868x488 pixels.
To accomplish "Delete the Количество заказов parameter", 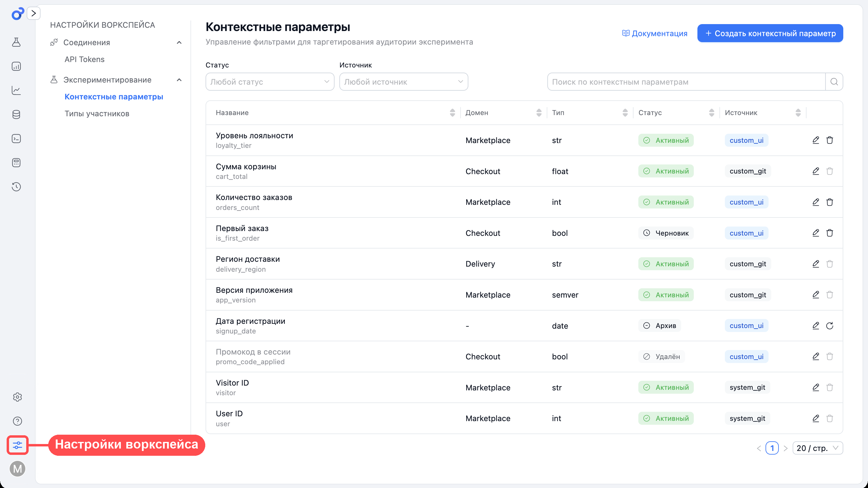I will tap(830, 202).
